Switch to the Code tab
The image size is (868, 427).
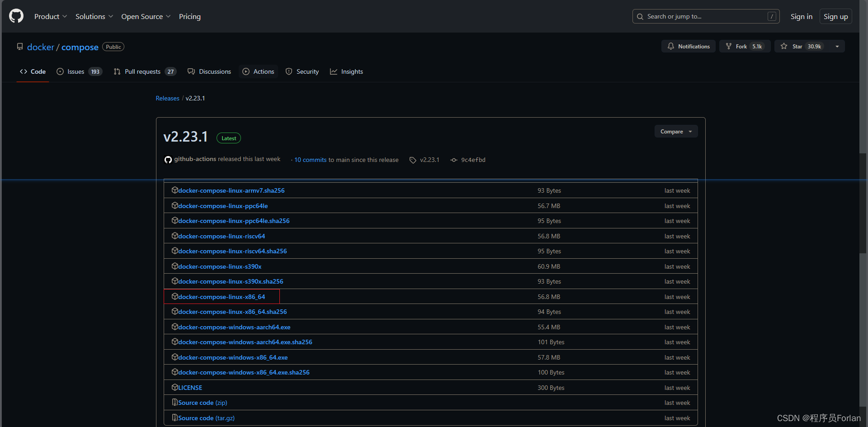tap(33, 71)
